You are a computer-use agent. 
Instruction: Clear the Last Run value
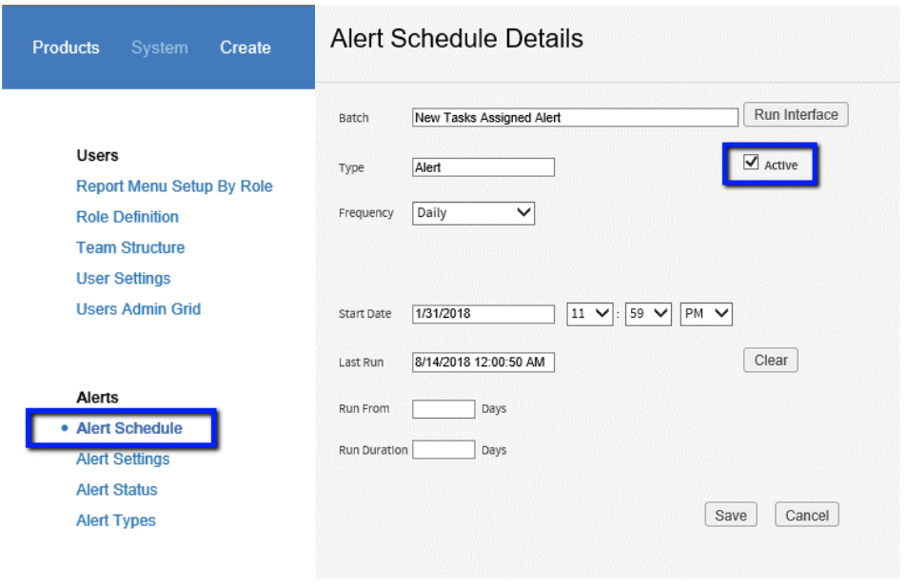[x=770, y=360]
